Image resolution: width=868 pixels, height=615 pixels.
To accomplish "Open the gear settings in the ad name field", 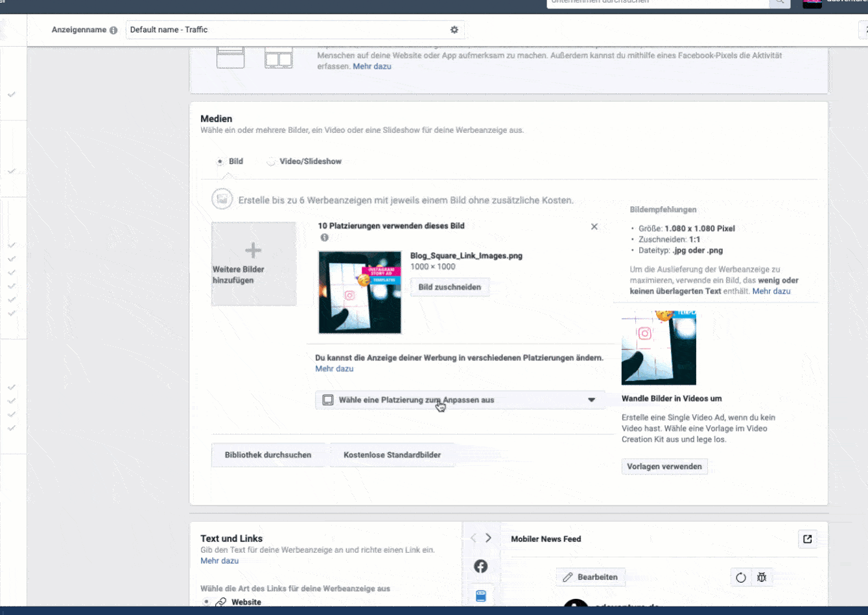I will pyautogui.click(x=454, y=30).
